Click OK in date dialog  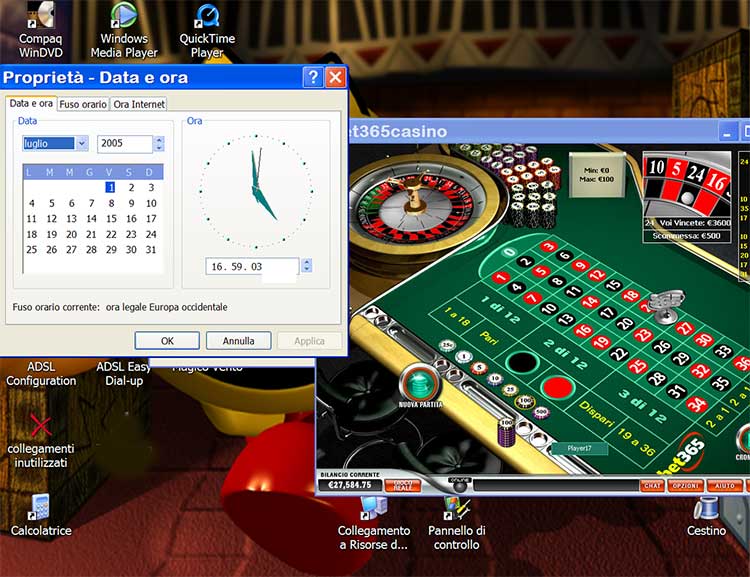click(167, 341)
